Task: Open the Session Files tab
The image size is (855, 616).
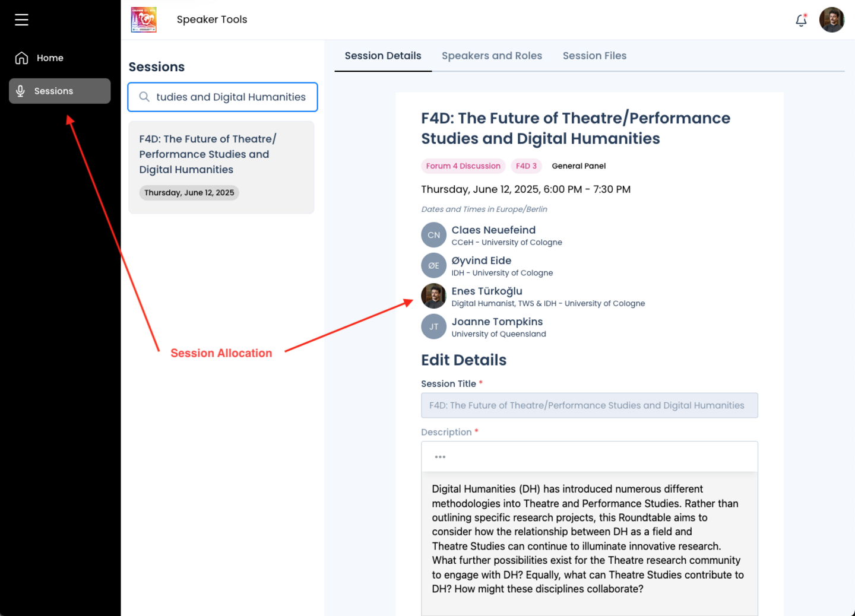Action: (x=594, y=56)
